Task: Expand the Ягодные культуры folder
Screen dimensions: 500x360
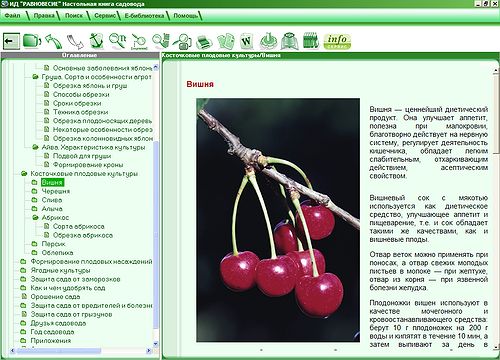Action: [x=23, y=270]
